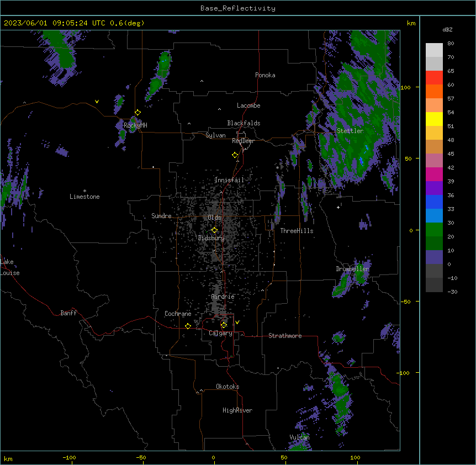Click the -100 tick on vertical km axis
The height and width of the screenshot is (465, 476).
click(403, 373)
